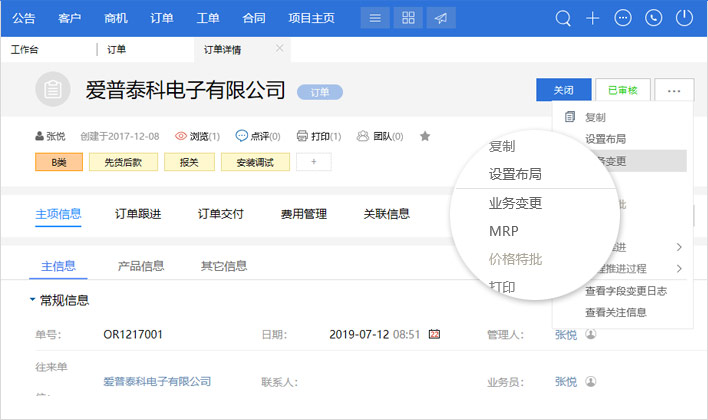
Task: Click the power icon in top bar
Action: pos(684,18)
